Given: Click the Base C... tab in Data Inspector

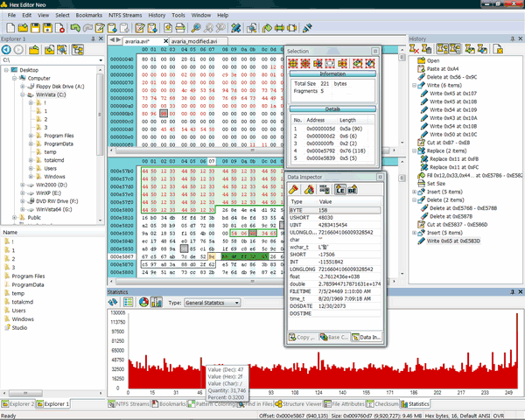Looking at the screenshot, I should [x=334, y=337].
